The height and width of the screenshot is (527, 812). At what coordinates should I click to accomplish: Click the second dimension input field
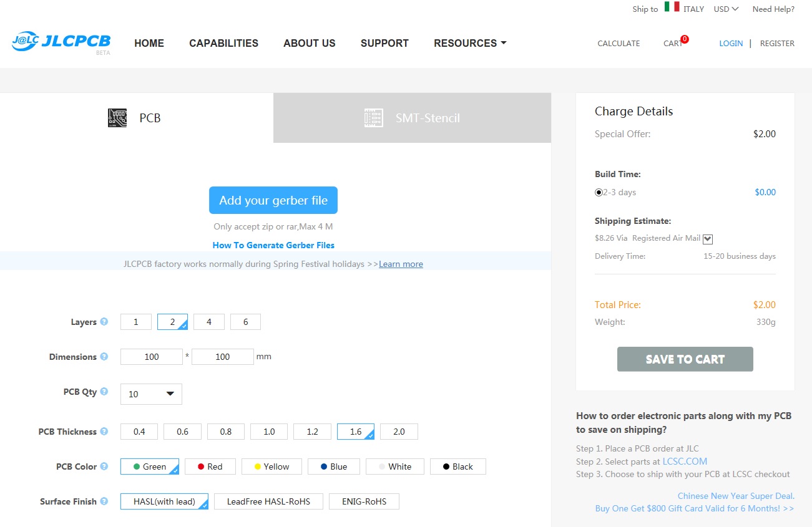click(x=223, y=357)
